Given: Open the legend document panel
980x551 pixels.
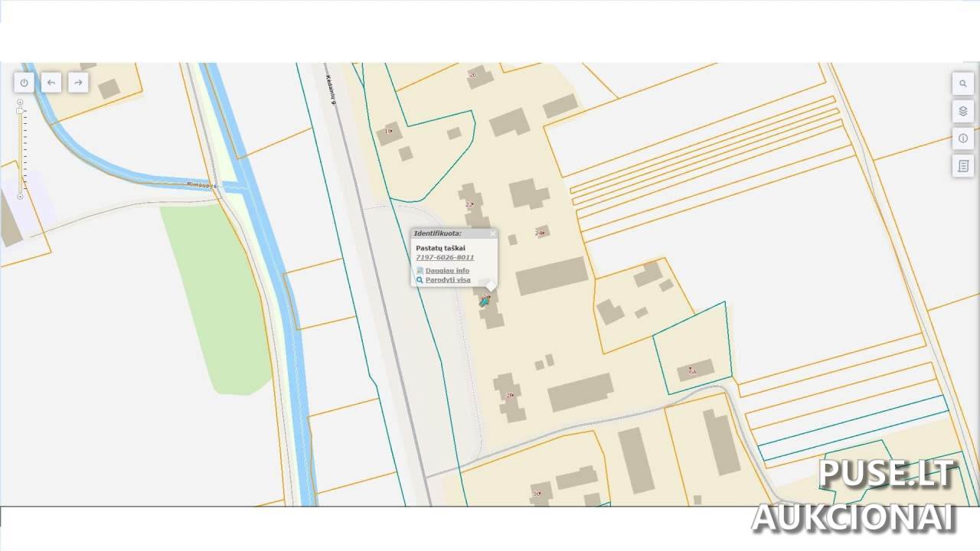Looking at the screenshot, I should tap(962, 166).
